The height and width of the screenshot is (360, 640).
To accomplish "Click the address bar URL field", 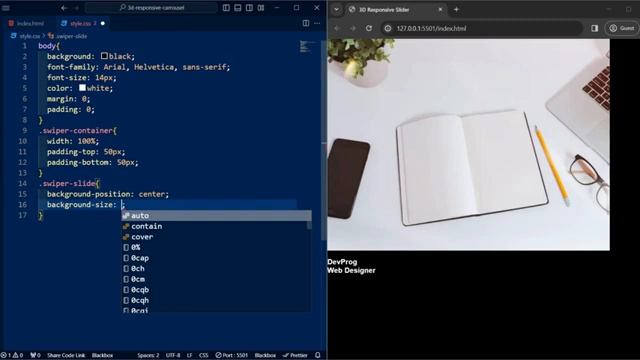I will (482, 28).
